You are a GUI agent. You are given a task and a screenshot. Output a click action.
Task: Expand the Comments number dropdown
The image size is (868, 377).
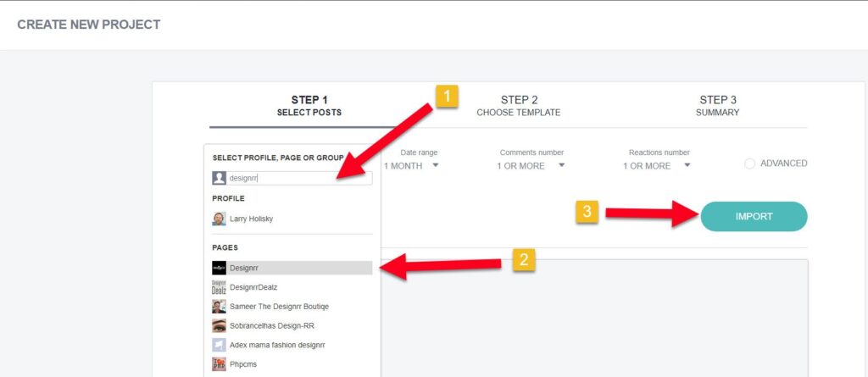pos(531,166)
